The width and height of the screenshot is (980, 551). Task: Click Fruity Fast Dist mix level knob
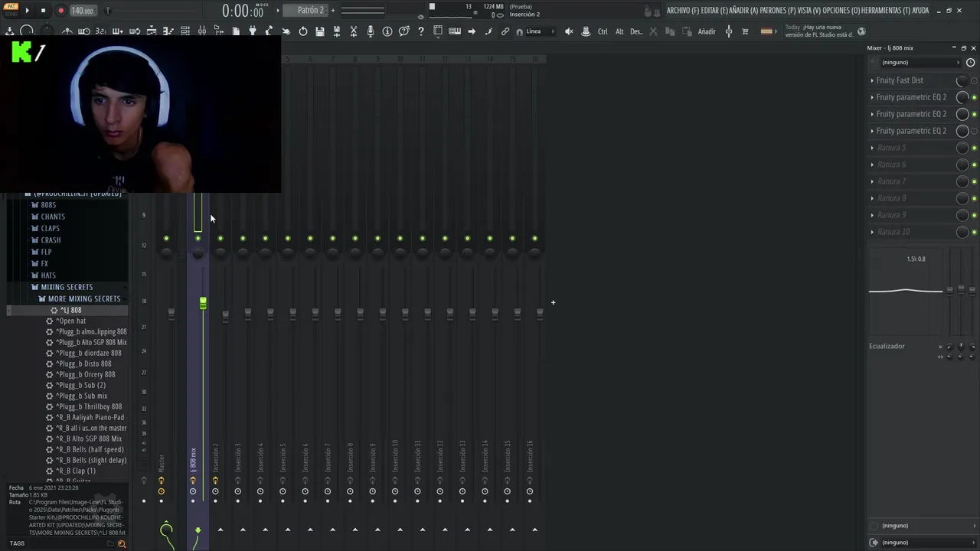point(962,80)
